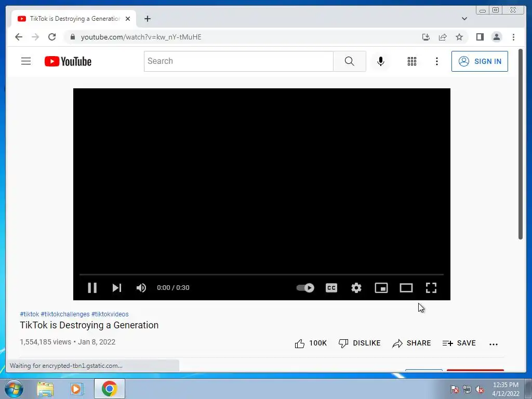Mute the video volume speaker icon

coord(141,288)
